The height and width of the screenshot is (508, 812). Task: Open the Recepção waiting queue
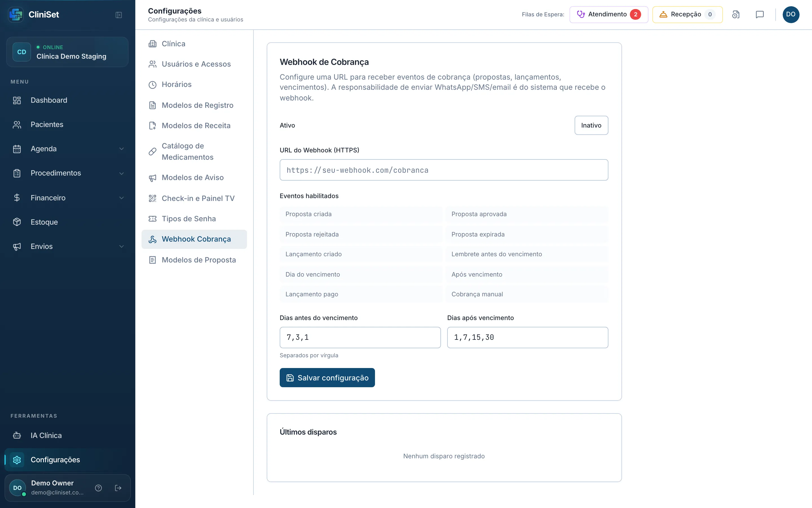pos(687,14)
